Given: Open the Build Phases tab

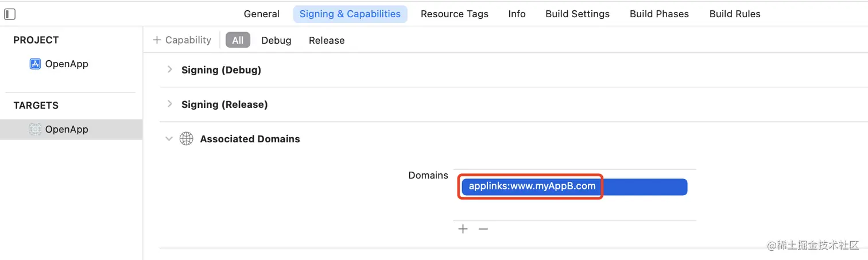Looking at the screenshot, I should (x=659, y=14).
